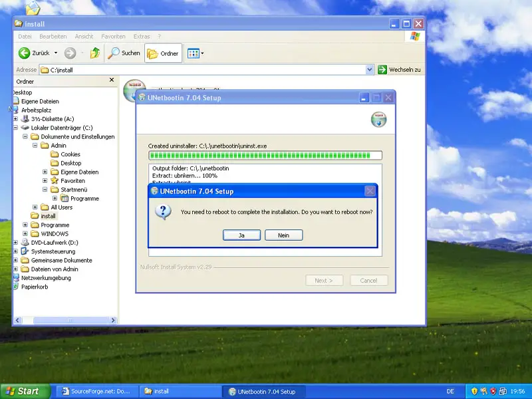Open the Ansicht menu

click(x=84, y=37)
